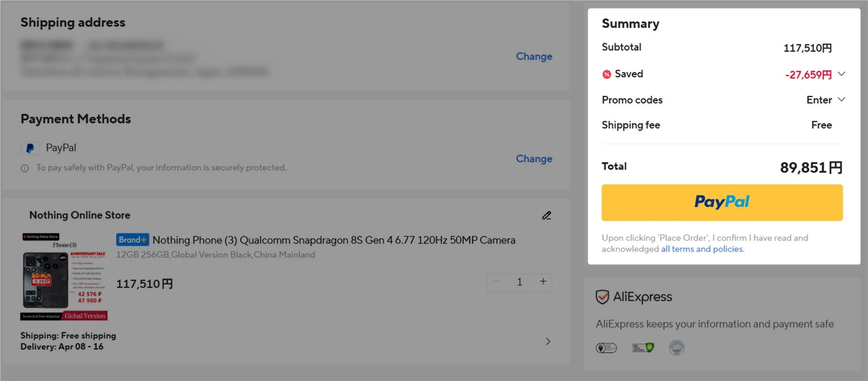Open shipping options using the right chevron
The height and width of the screenshot is (381, 868).
548,341
